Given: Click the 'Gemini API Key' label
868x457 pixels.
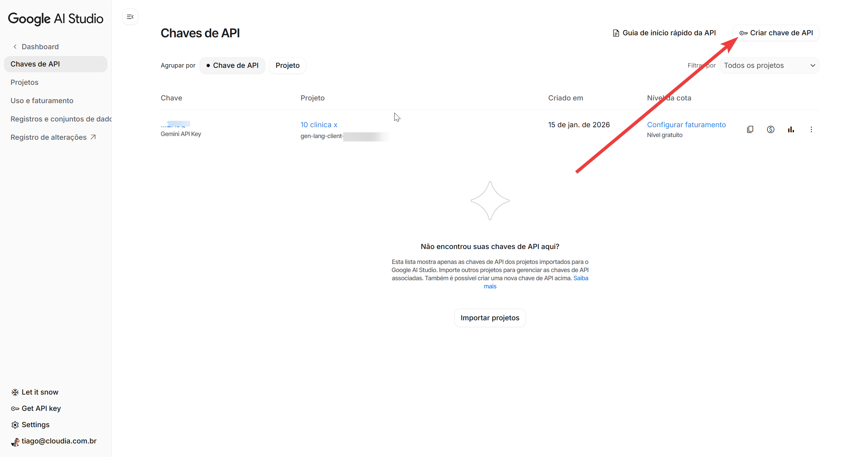Looking at the screenshot, I should click(181, 134).
